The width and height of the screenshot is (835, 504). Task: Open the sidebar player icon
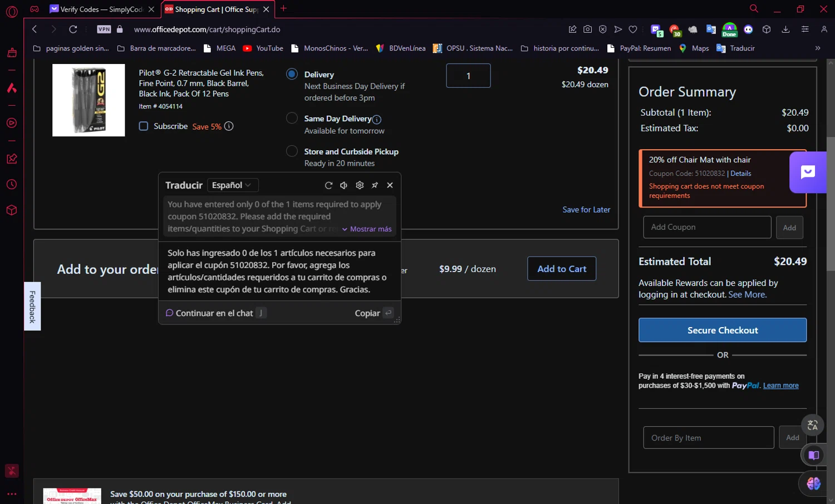(x=12, y=123)
